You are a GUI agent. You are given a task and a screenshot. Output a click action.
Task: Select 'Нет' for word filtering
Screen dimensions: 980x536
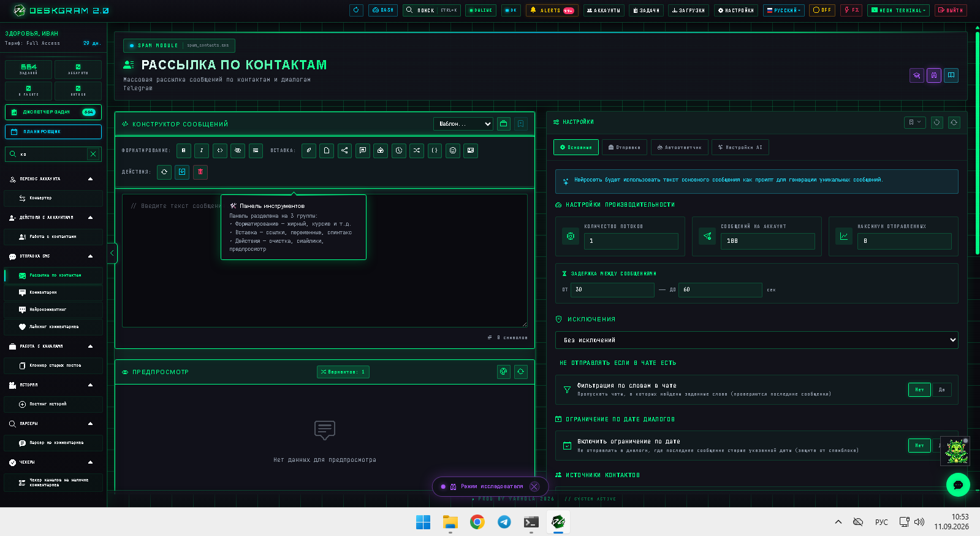(x=919, y=389)
